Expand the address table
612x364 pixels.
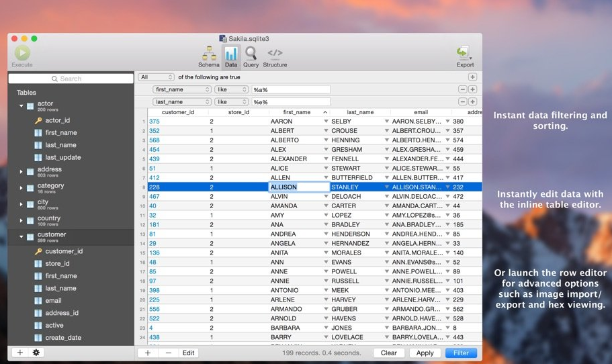[21, 171]
